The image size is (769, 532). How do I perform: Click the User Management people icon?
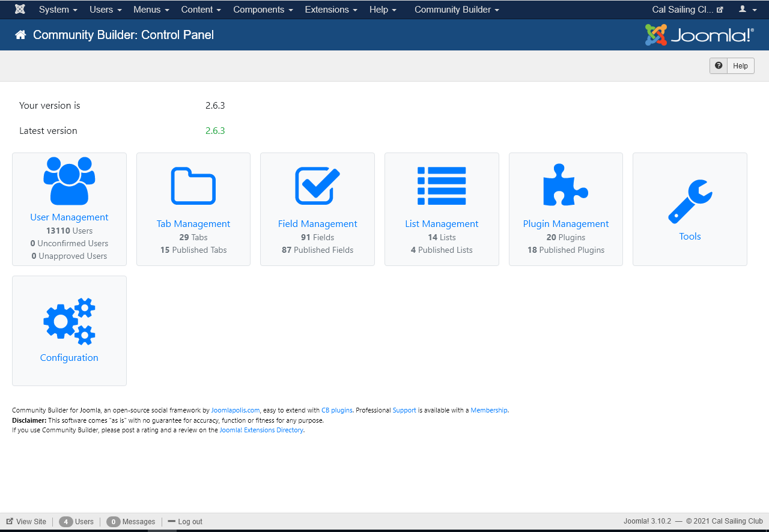pyautogui.click(x=69, y=181)
